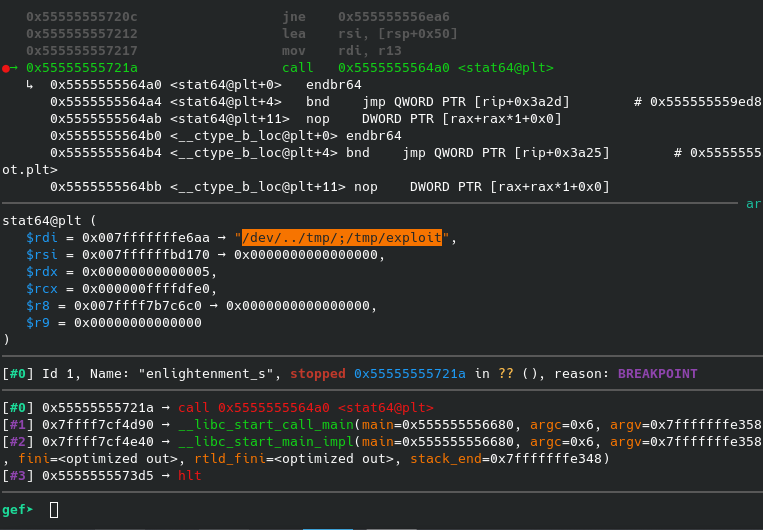The image size is (763, 530).
Task: Click the red 'stopped' thread status
Action: point(318,374)
